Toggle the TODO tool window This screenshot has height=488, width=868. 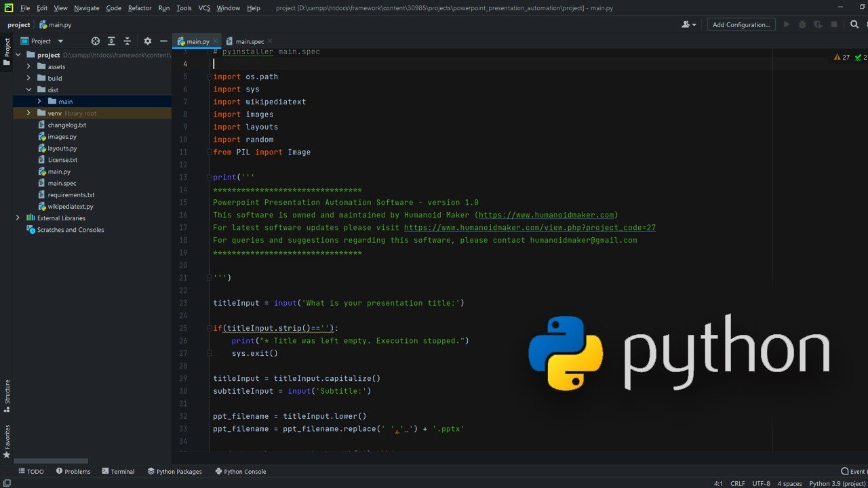pyautogui.click(x=31, y=471)
